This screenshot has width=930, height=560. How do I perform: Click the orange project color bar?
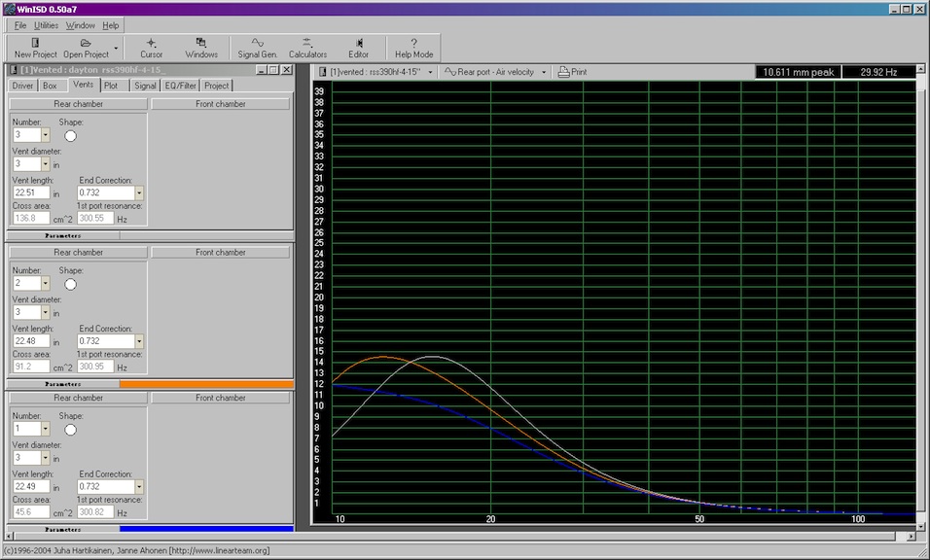(206, 384)
